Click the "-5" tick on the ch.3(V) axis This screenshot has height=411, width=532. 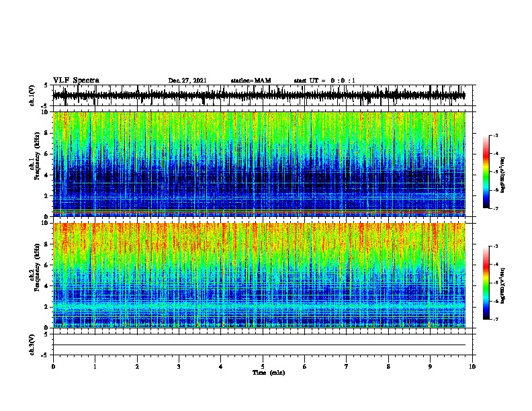click(45, 355)
